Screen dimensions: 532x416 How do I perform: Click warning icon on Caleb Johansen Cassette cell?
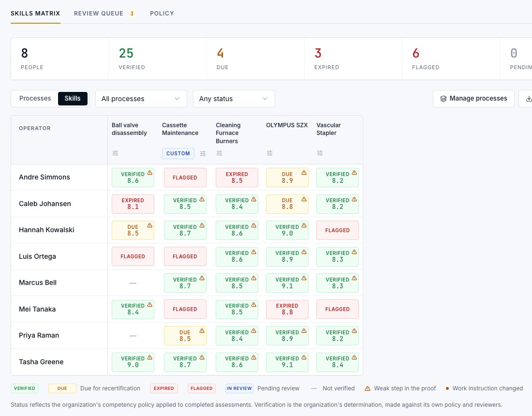click(202, 199)
